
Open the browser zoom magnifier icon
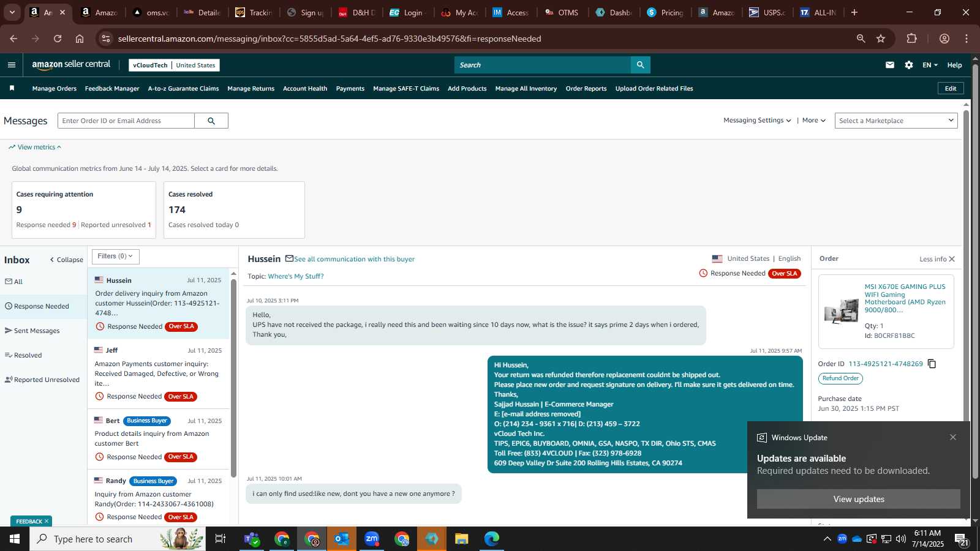pyautogui.click(x=861, y=39)
